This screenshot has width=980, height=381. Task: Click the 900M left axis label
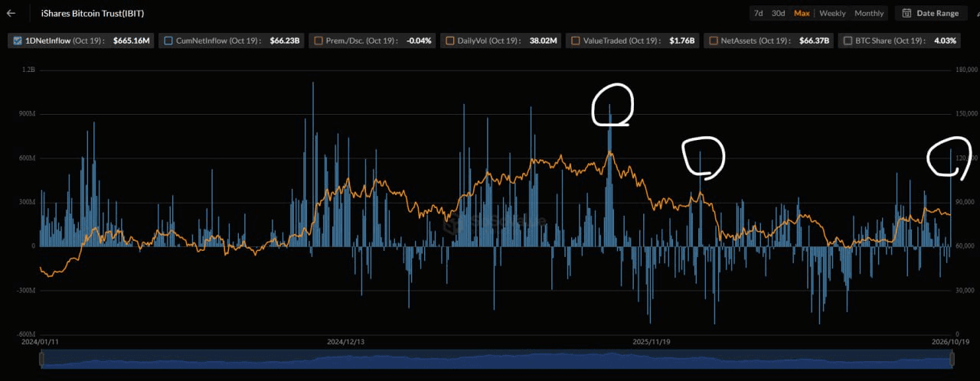click(28, 114)
